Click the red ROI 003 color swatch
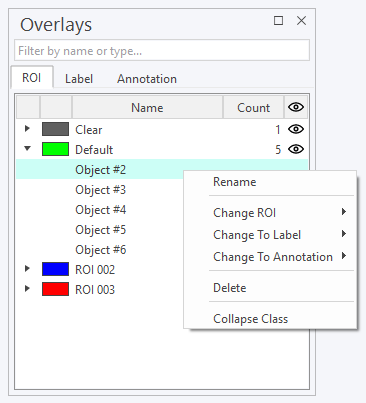The height and width of the screenshot is (403, 366). (x=55, y=289)
